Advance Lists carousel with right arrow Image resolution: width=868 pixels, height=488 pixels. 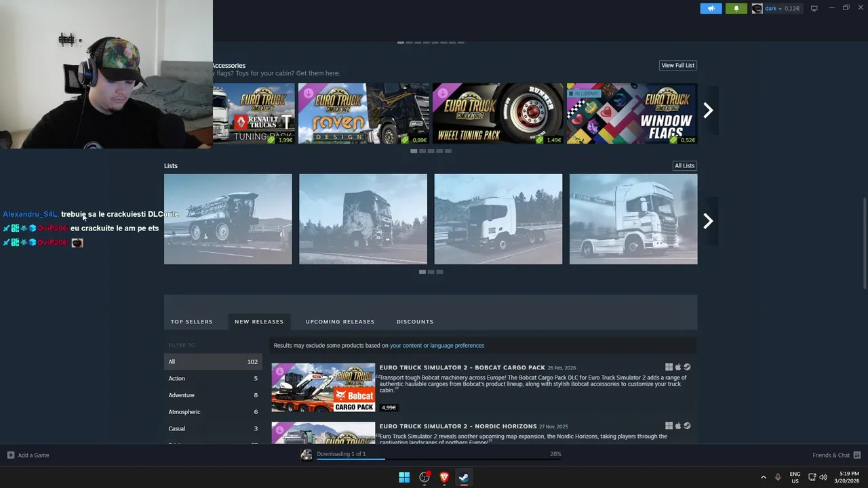point(708,220)
